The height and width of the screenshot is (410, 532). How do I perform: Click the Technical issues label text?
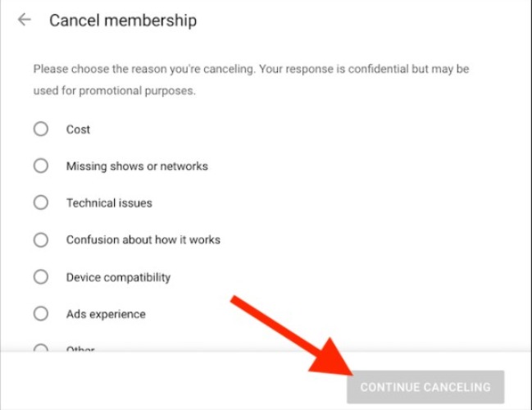point(109,203)
